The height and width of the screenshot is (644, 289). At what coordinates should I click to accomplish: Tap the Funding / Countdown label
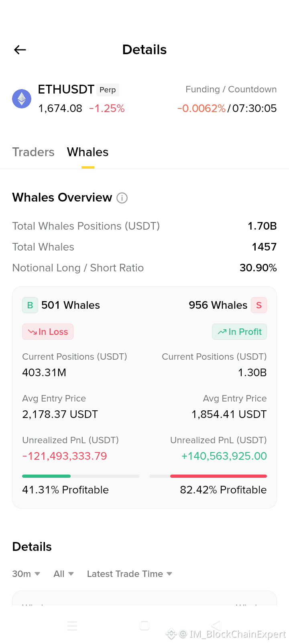click(231, 89)
